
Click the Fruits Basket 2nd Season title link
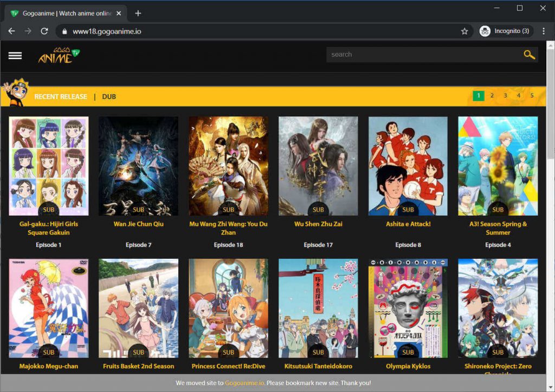tap(138, 366)
